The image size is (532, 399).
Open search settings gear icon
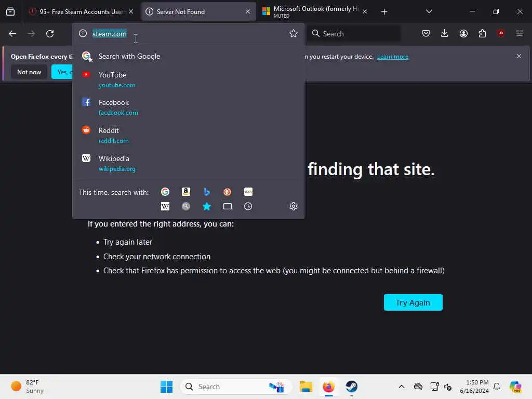[294, 206]
